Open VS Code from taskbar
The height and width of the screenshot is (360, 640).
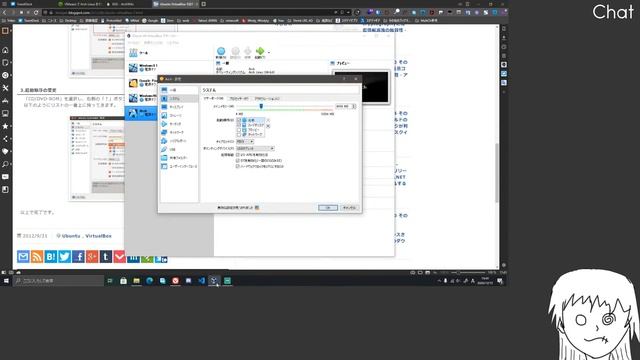[x=201, y=281]
